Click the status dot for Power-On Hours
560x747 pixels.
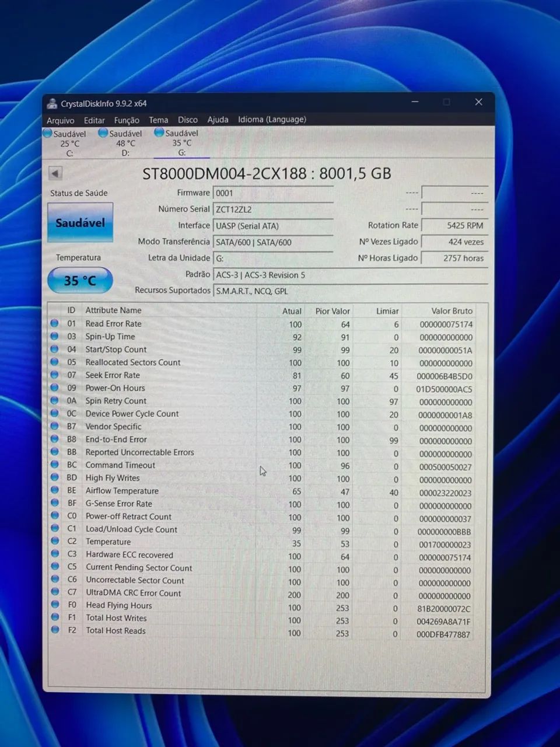click(55, 388)
